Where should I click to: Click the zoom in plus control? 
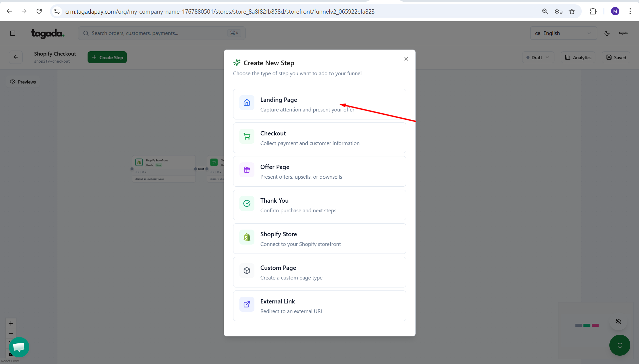[11, 323]
